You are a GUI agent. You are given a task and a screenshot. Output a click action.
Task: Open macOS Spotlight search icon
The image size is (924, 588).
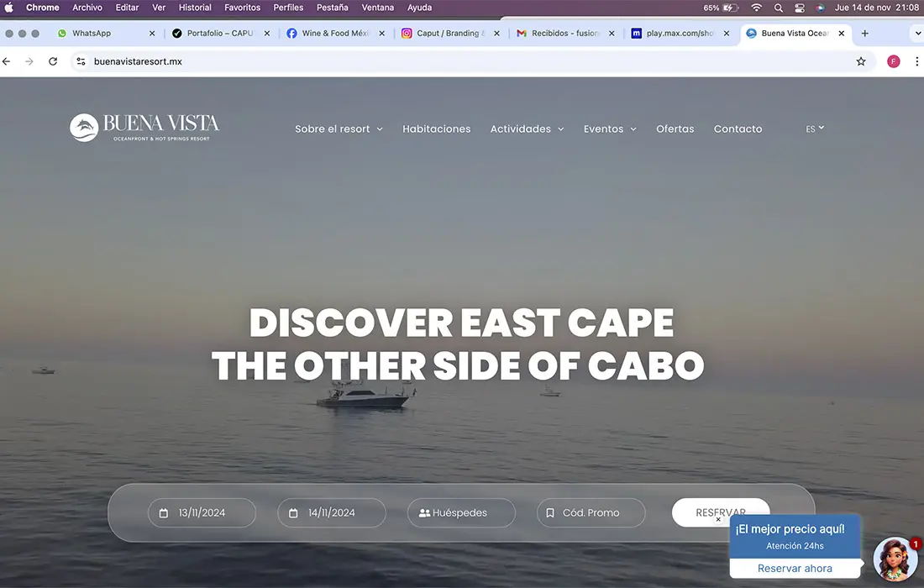coord(779,8)
